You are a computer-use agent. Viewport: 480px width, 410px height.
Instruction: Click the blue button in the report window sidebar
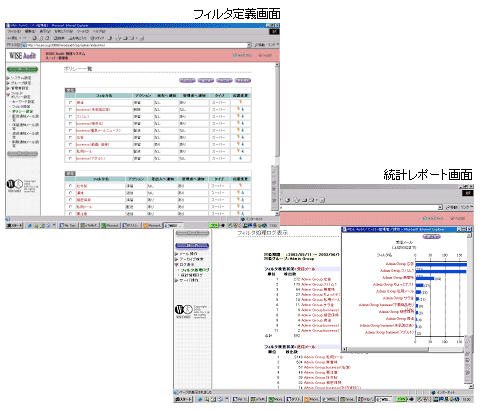tap(192, 246)
